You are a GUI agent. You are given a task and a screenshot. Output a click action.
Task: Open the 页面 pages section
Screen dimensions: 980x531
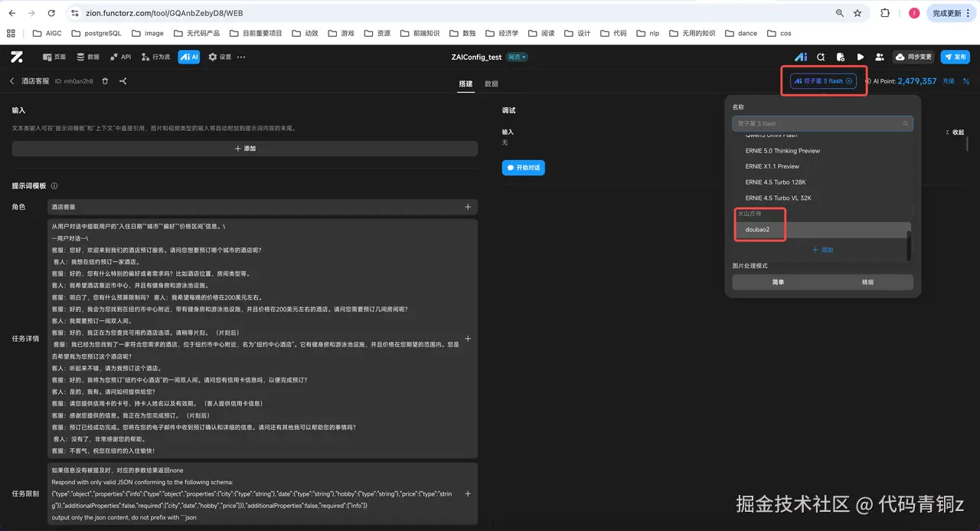click(x=54, y=57)
